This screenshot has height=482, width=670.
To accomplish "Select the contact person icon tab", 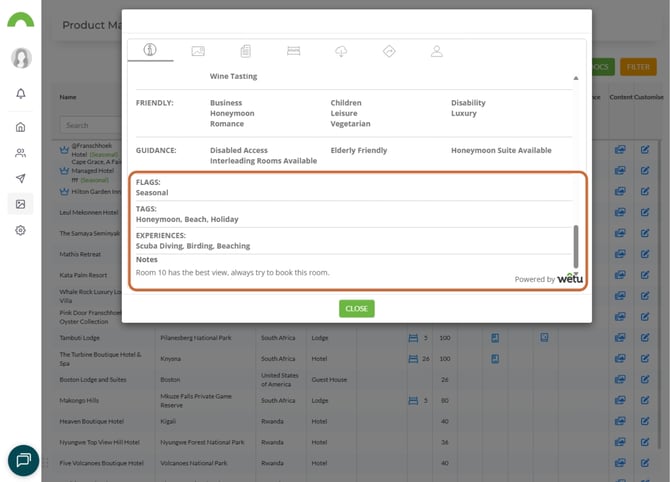I will 436,50.
